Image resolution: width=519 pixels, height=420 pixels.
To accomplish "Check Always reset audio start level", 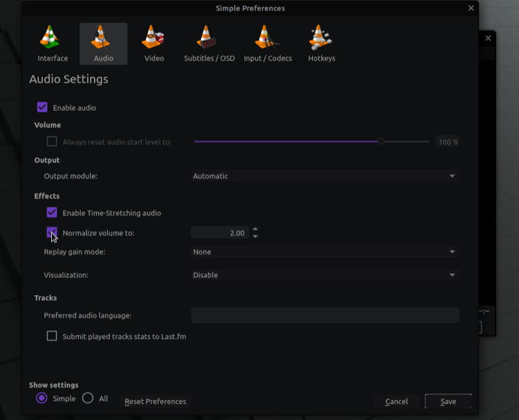I will pyautogui.click(x=52, y=141).
